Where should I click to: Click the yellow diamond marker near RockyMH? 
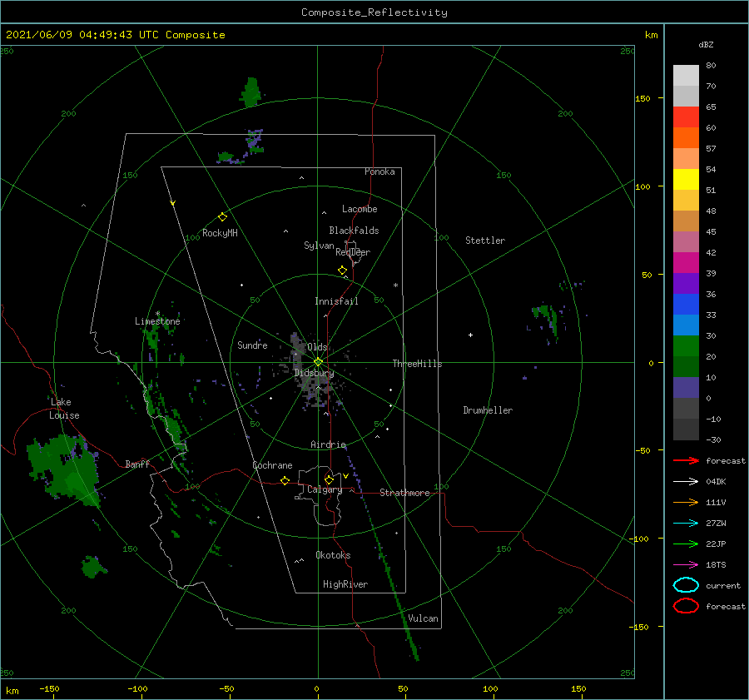pyautogui.click(x=222, y=217)
